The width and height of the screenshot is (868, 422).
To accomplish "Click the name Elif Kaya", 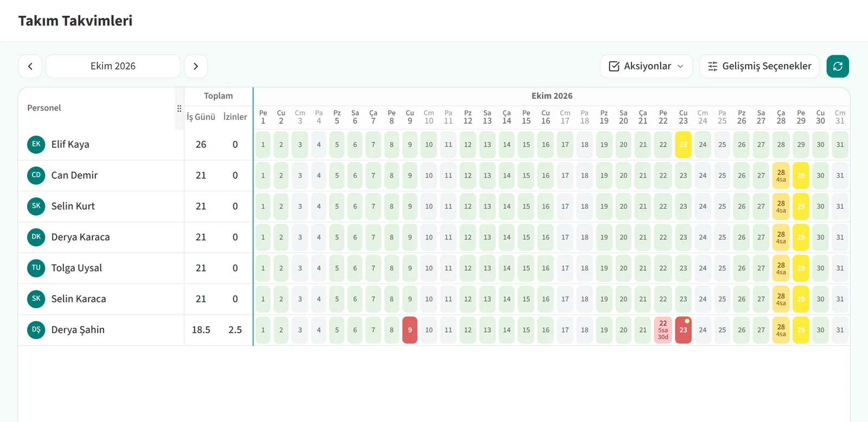I will [70, 144].
